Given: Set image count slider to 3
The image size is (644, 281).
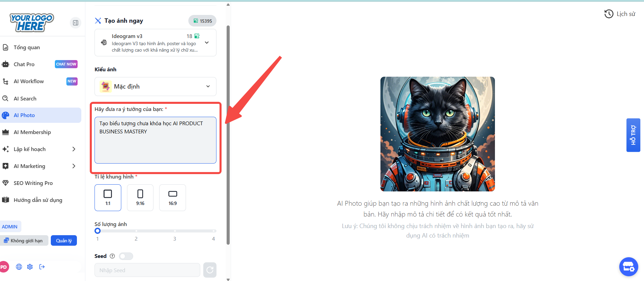Looking at the screenshot, I should tap(175, 231).
